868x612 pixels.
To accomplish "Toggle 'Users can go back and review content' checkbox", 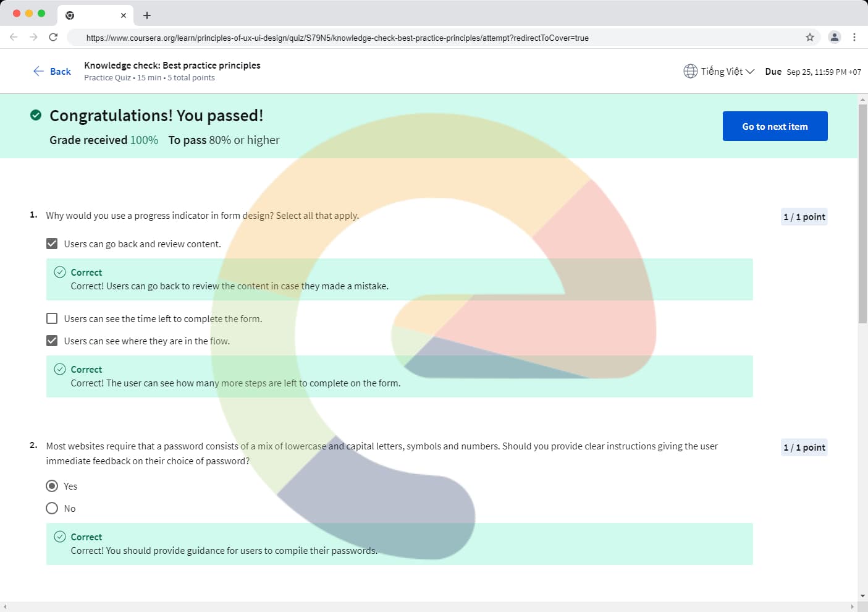I will point(52,244).
